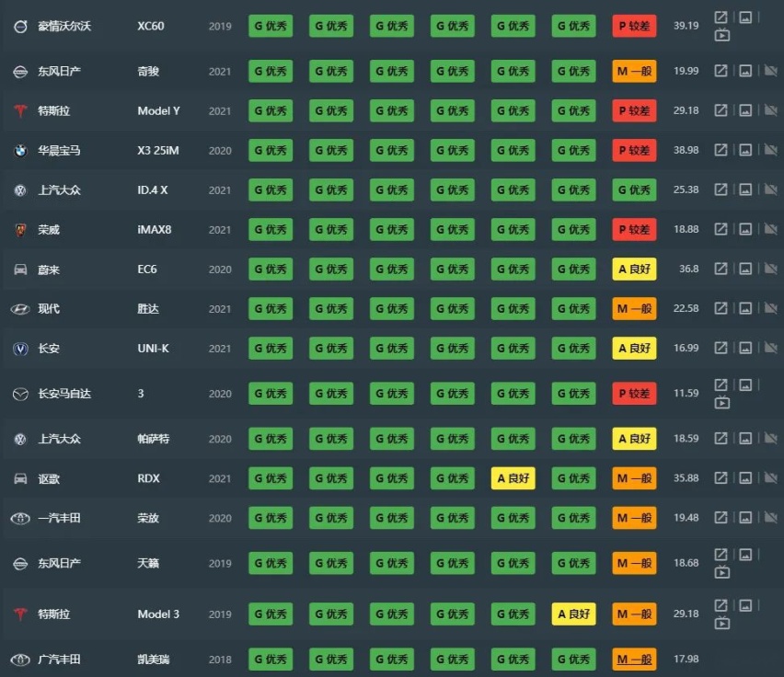Screen dimensions: 784x677
Task: Select the brand name 豪情沃尔沃
Action: point(64,26)
